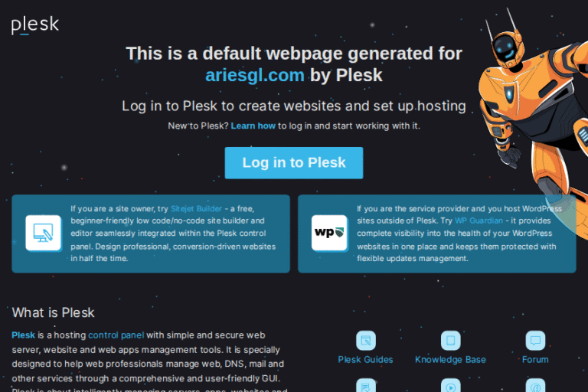Follow the Learn how link
The height and width of the screenshot is (392, 588).
253,126
